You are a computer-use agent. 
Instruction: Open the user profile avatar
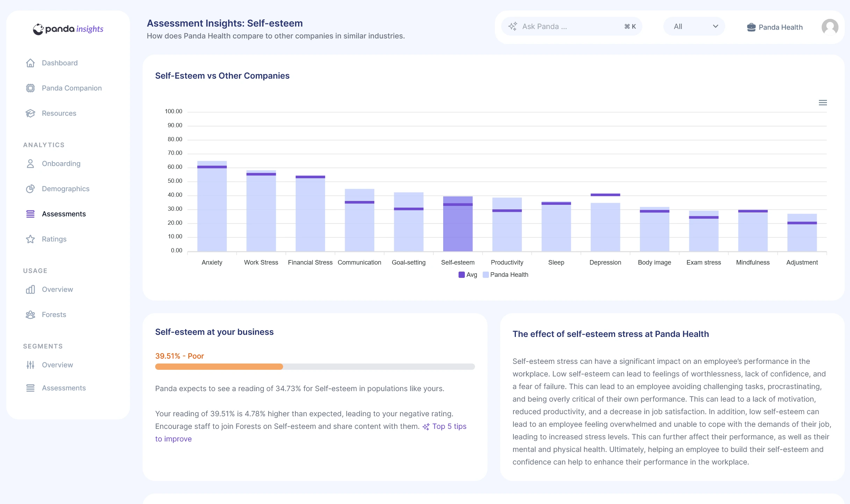(x=830, y=27)
